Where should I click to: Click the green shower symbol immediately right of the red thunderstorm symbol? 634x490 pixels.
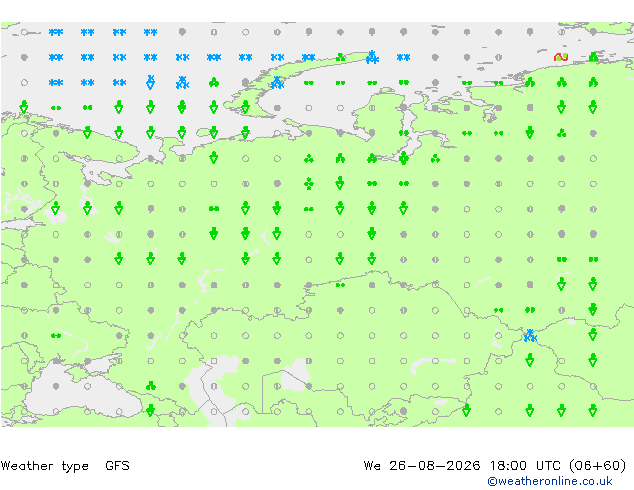pos(593,57)
